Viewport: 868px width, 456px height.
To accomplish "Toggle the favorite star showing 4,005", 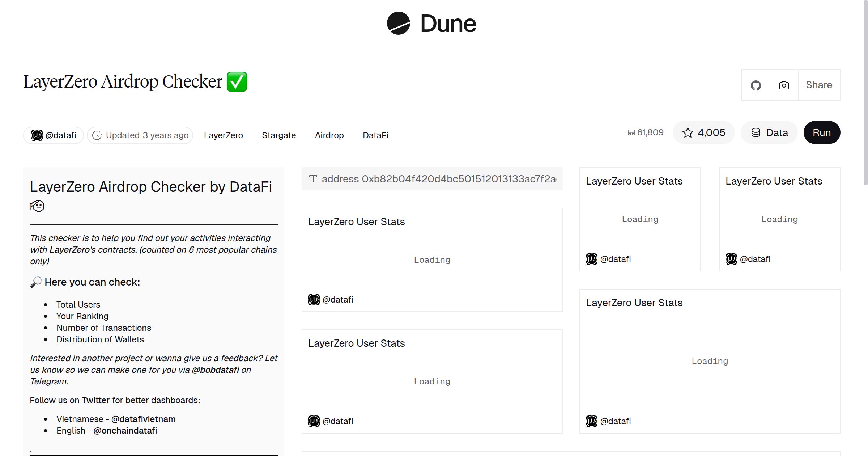I will (x=703, y=132).
